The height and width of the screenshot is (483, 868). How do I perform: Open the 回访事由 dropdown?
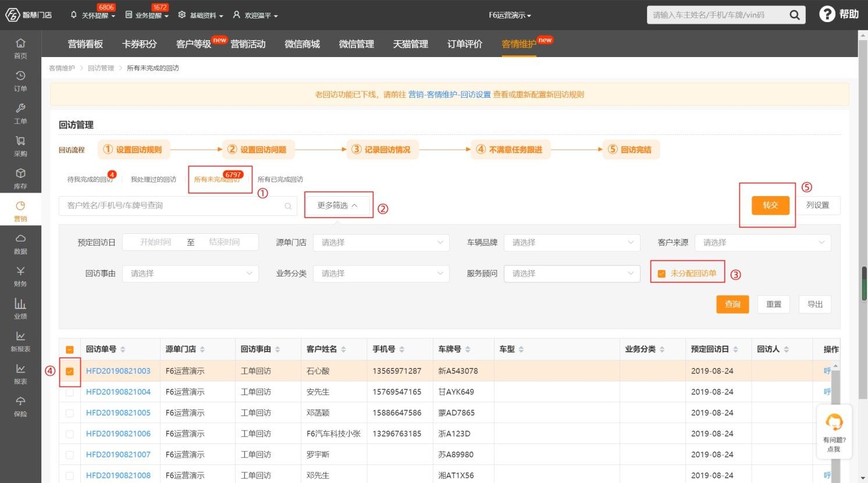coord(190,274)
